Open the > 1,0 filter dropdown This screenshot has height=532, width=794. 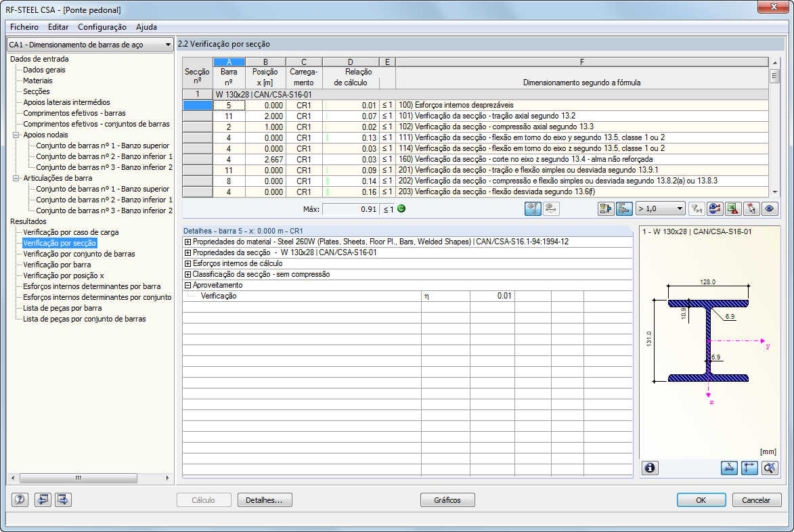tap(661, 208)
